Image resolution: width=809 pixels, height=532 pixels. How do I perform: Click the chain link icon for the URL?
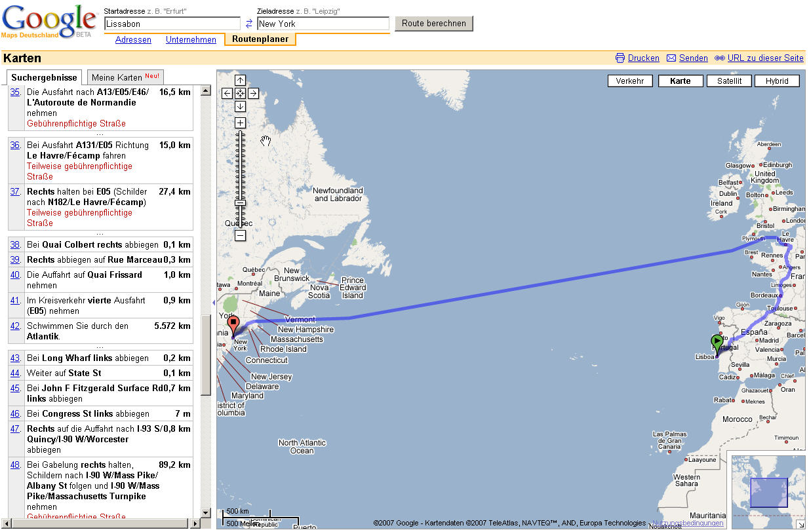(x=719, y=58)
